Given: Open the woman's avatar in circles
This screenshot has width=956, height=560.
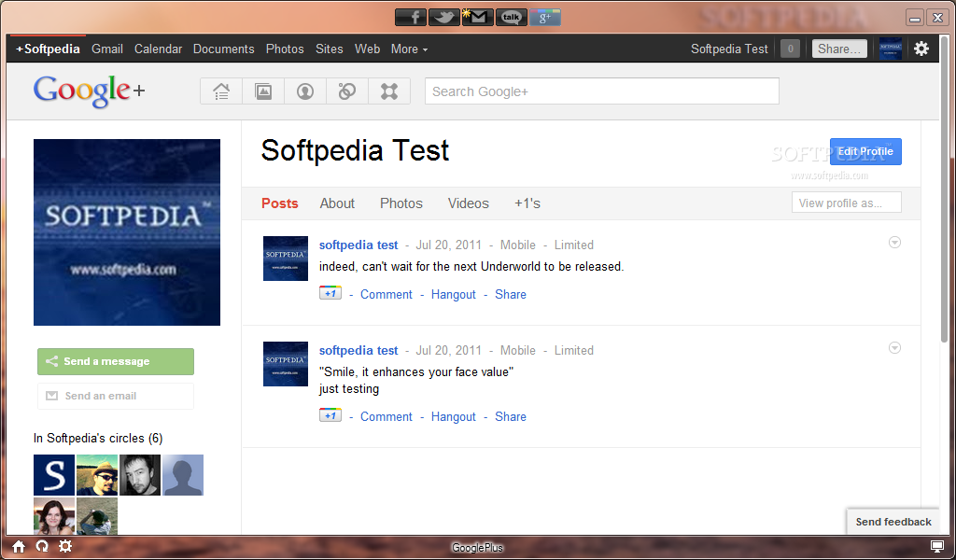Looking at the screenshot, I should coord(54,515).
